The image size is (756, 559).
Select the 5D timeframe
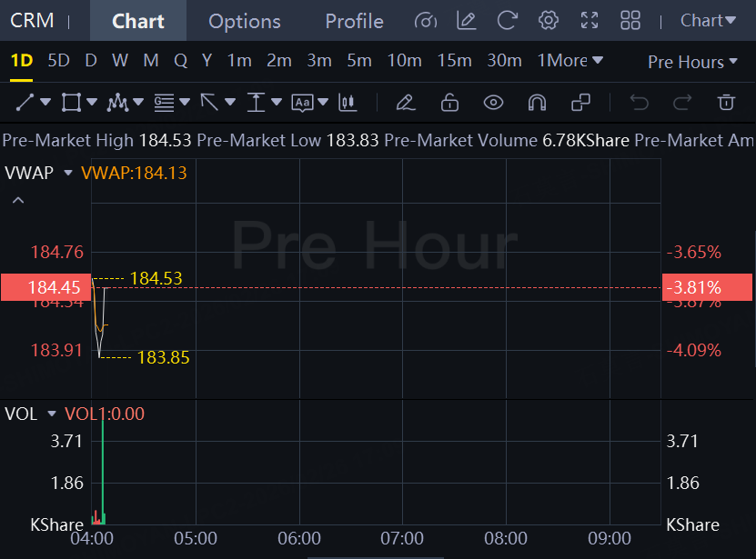click(x=59, y=60)
